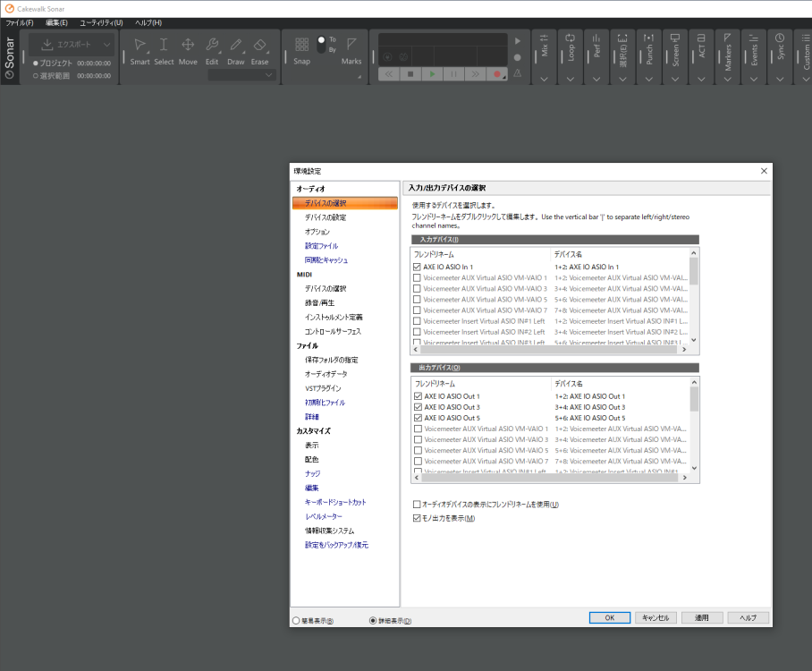Click the キャンセル button
The image size is (812, 671).
[656, 617]
